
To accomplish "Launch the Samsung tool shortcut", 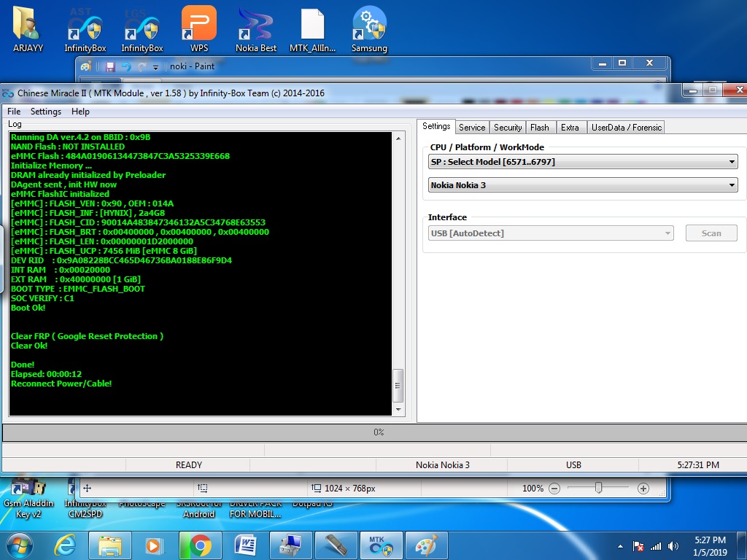I will pos(369,28).
